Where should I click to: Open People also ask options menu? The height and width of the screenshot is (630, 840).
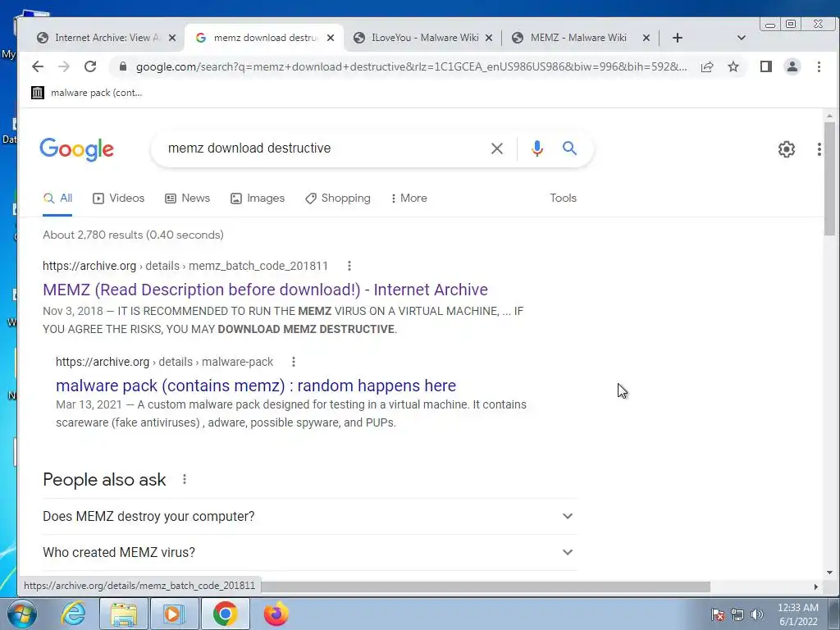tap(185, 479)
